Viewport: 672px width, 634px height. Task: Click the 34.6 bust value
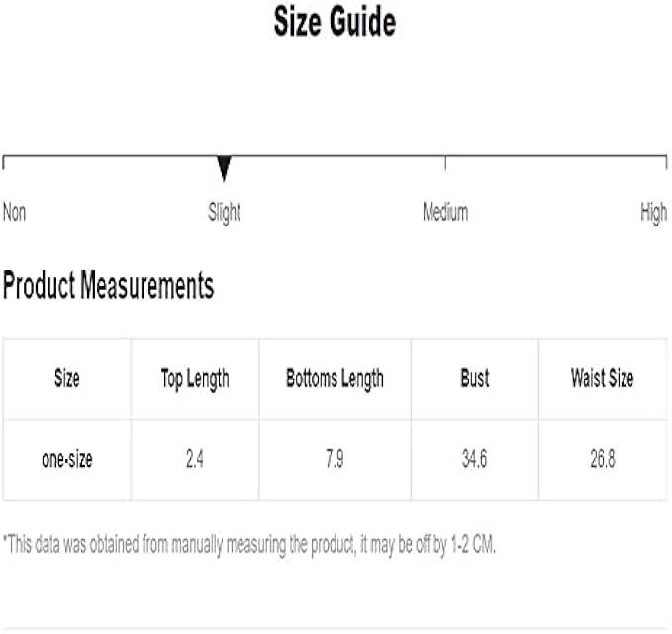tap(475, 459)
